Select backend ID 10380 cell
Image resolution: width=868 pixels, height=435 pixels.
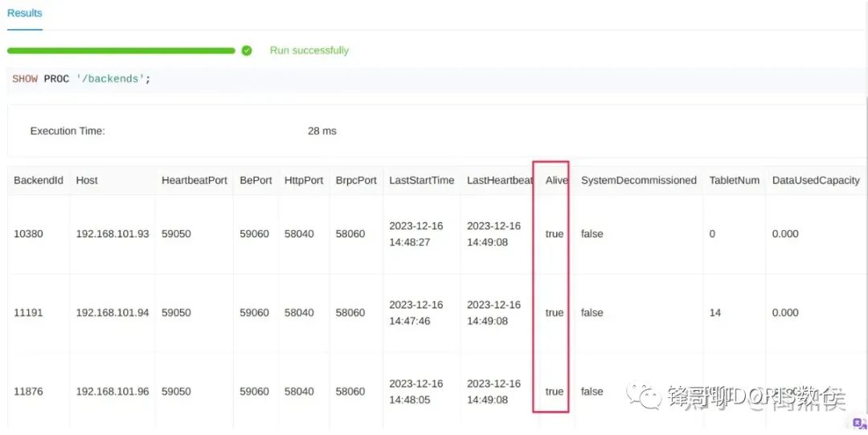point(28,234)
